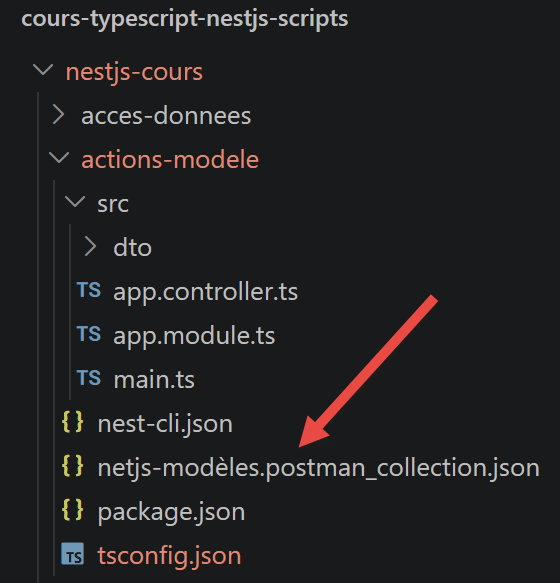Click the braces icon of netjs-modèles.postman_collection.json
Image resolution: width=560 pixels, height=583 pixels.
(x=73, y=466)
